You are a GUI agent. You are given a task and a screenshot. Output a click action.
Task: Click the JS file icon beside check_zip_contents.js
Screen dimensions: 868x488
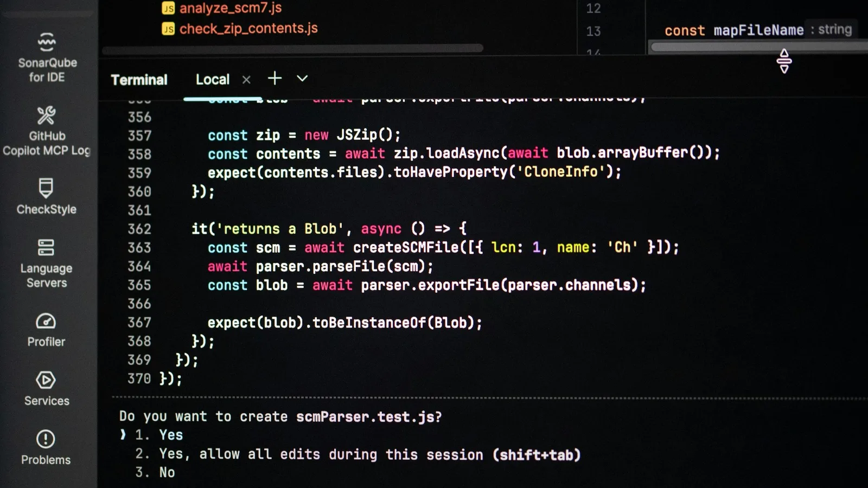(x=168, y=29)
